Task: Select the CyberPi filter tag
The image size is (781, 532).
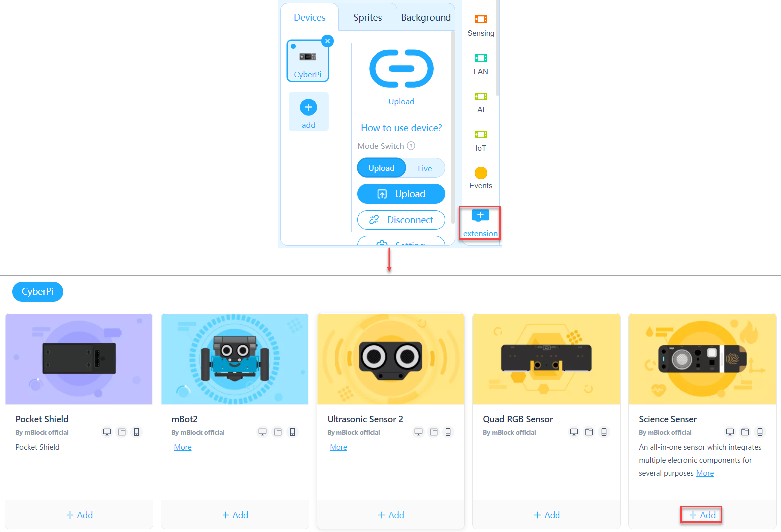Action: click(x=38, y=292)
